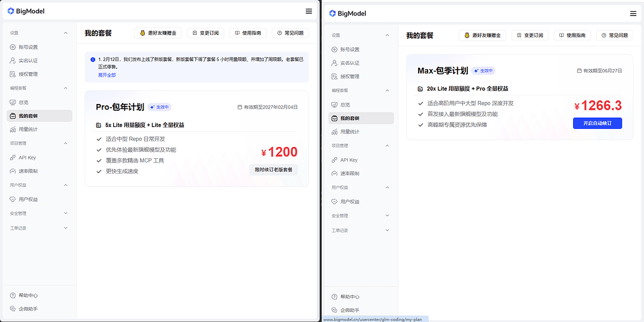Click calendar icon beside 有效期至2027年02月04日
Screen dimensions: 644x322
(x=240, y=107)
